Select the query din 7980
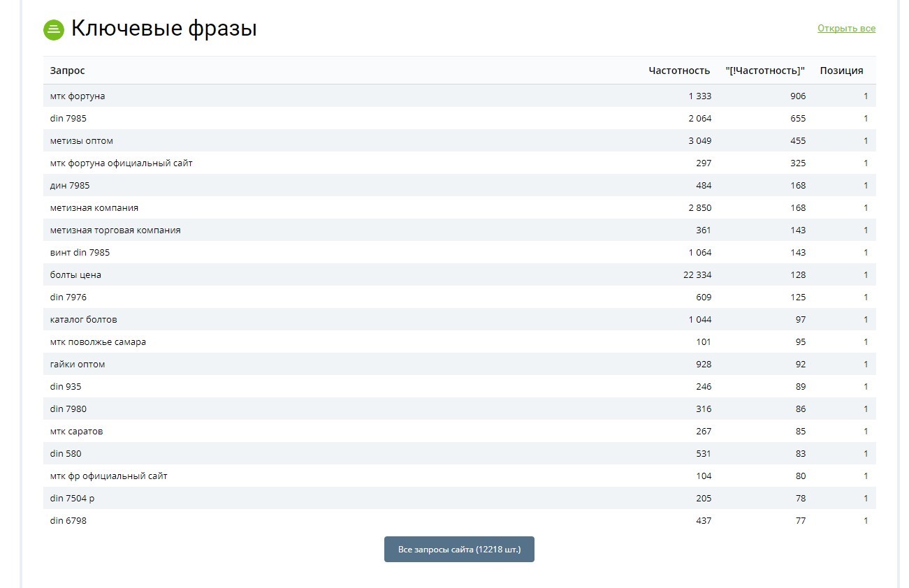This screenshot has height=588, width=909. (x=68, y=409)
